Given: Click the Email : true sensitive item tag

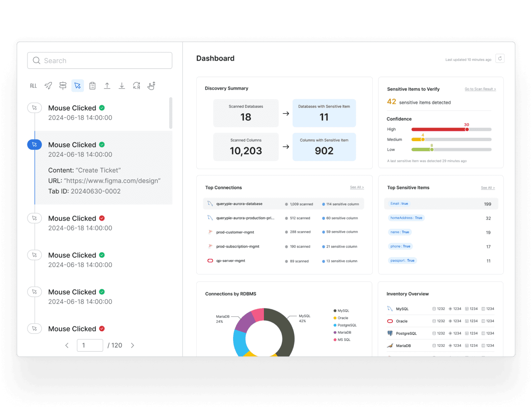Looking at the screenshot, I should [x=399, y=203].
